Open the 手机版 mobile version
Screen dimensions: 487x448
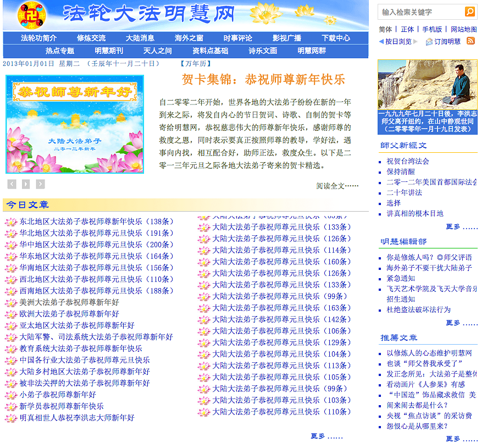[432, 30]
